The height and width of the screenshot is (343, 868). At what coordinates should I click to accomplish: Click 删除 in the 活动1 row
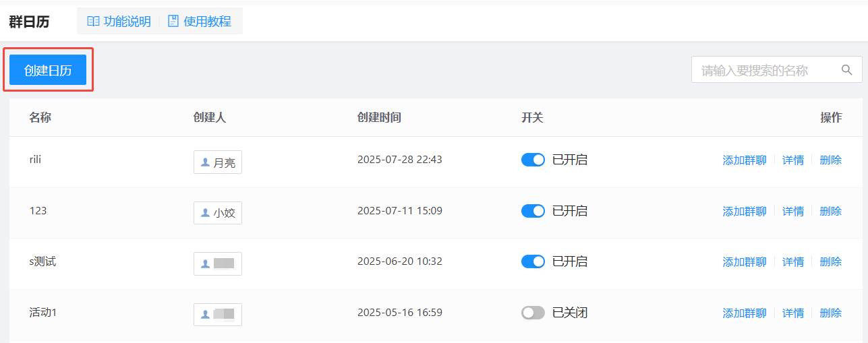tap(831, 313)
